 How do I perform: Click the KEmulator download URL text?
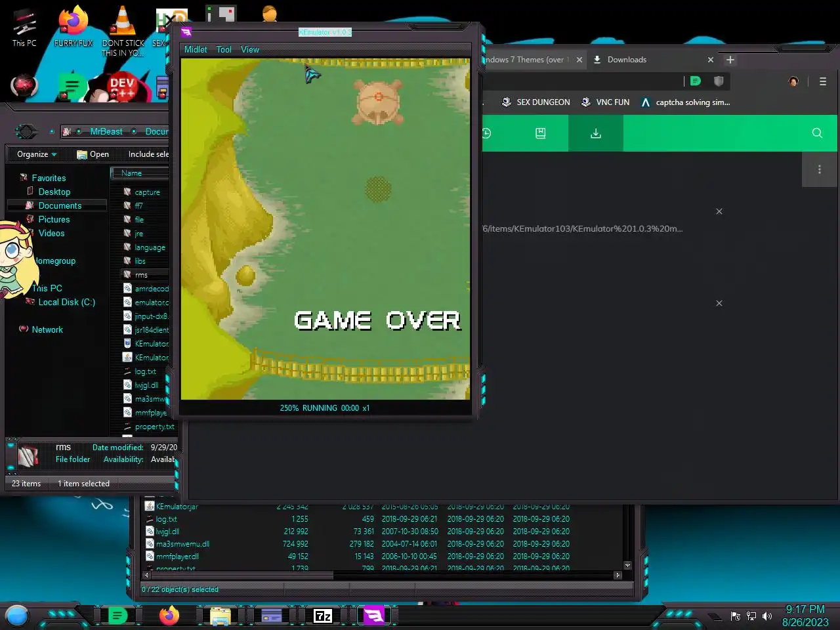(x=583, y=229)
